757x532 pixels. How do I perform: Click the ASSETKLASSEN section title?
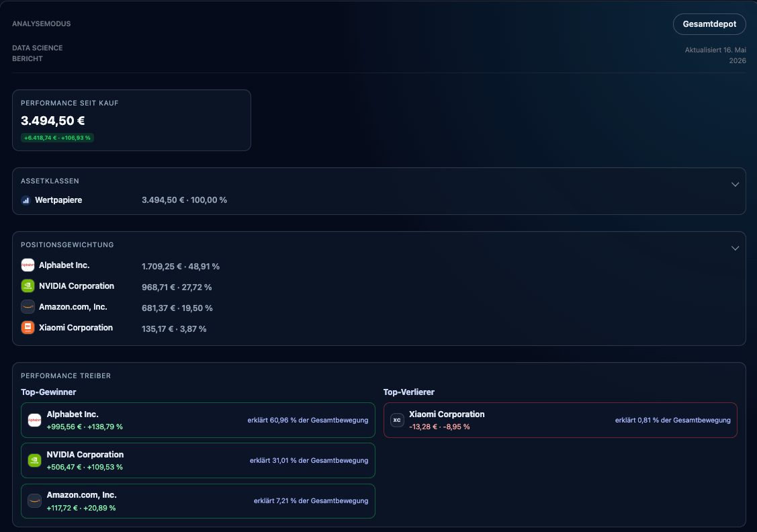tap(50, 181)
